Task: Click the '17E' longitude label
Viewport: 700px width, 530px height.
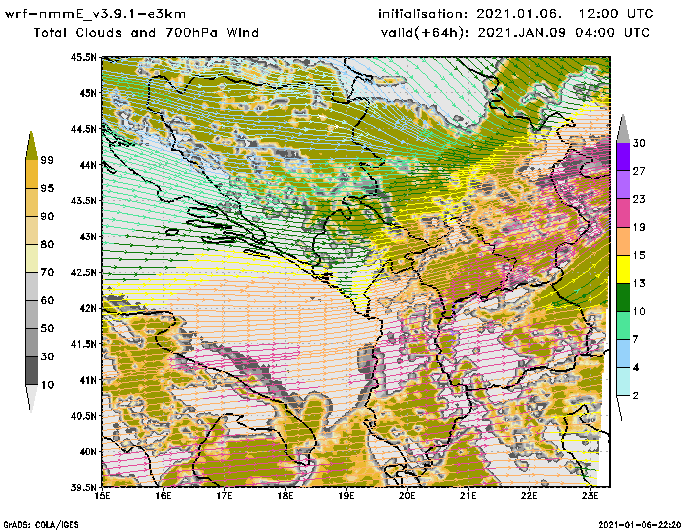Action: (225, 496)
